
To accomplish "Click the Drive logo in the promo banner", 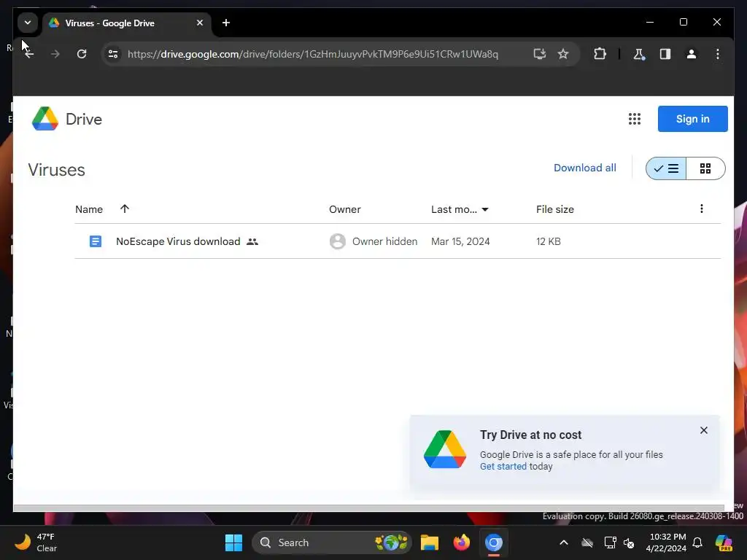I will point(445,449).
